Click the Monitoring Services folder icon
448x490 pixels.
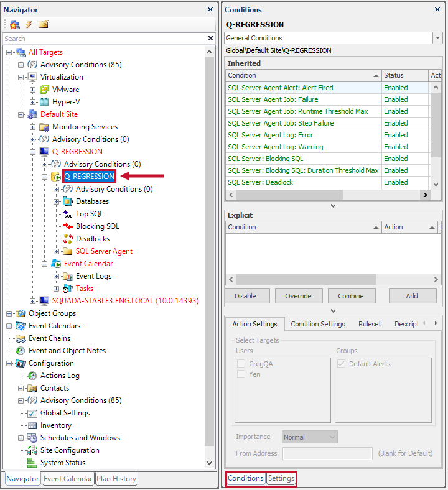44,127
